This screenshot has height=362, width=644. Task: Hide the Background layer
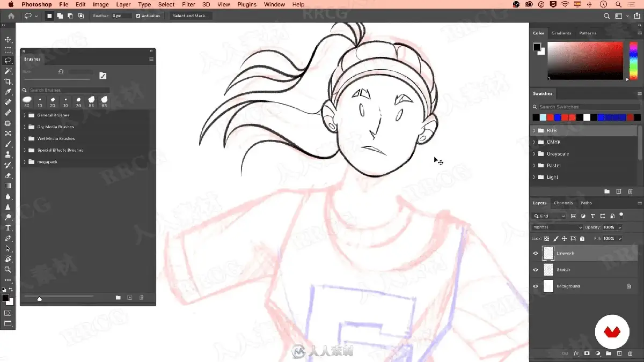pyautogui.click(x=536, y=286)
